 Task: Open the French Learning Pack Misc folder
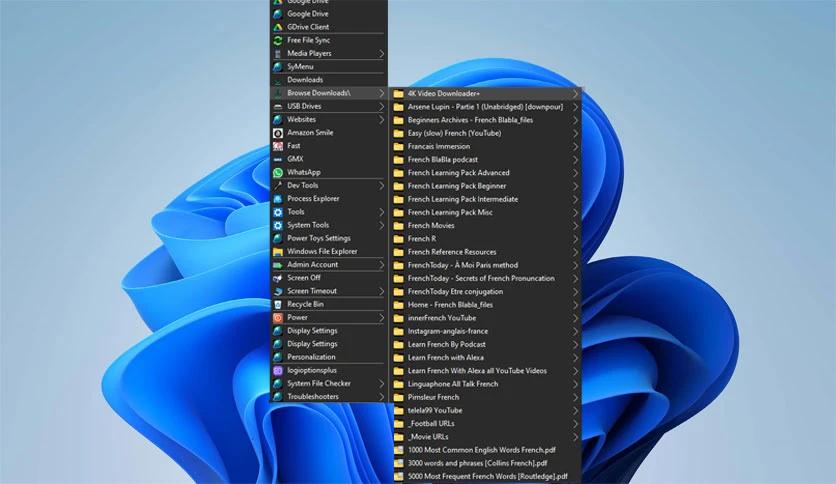coord(486,213)
